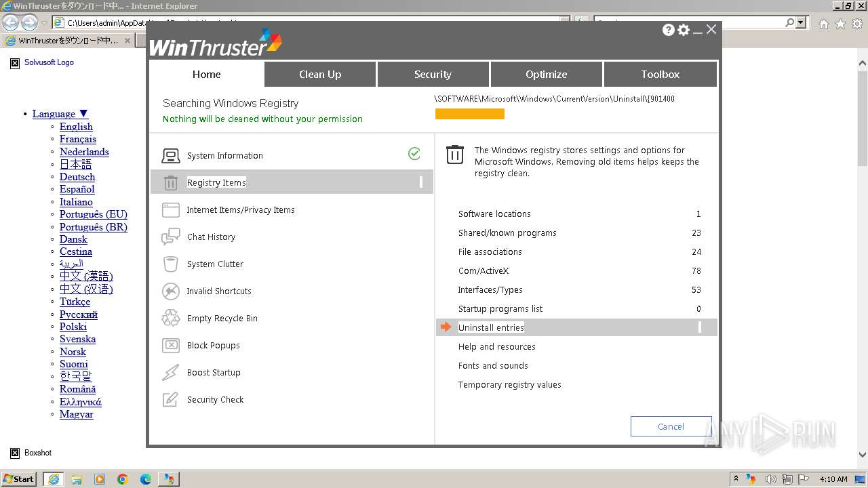Click the Block Popups X window icon

[171, 346]
